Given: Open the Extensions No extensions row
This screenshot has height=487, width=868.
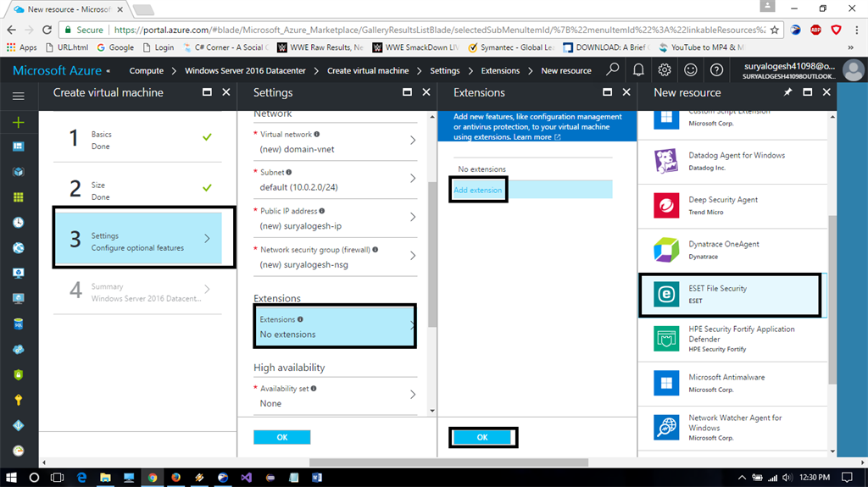Looking at the screenshot, I should [335, 327].
